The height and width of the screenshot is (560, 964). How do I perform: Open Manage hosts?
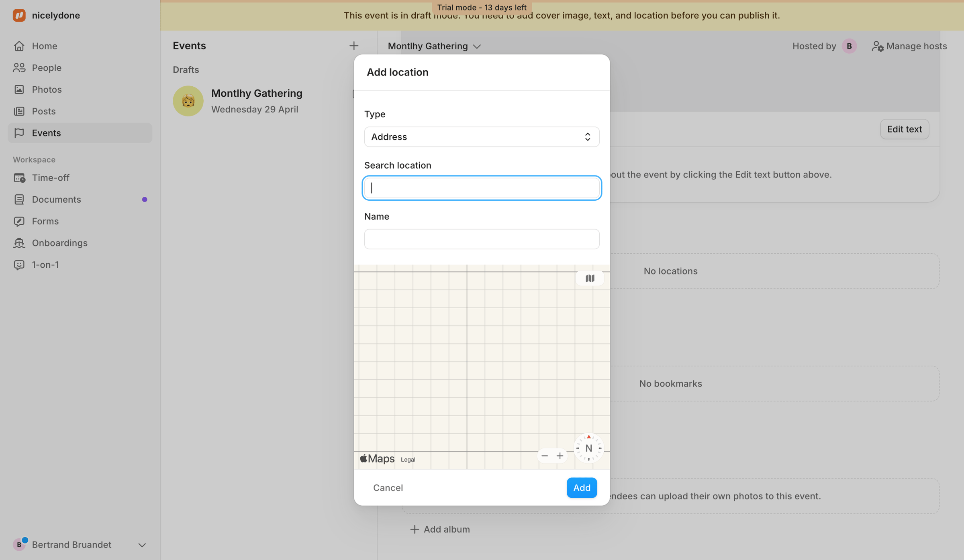[x=909, y=46]
